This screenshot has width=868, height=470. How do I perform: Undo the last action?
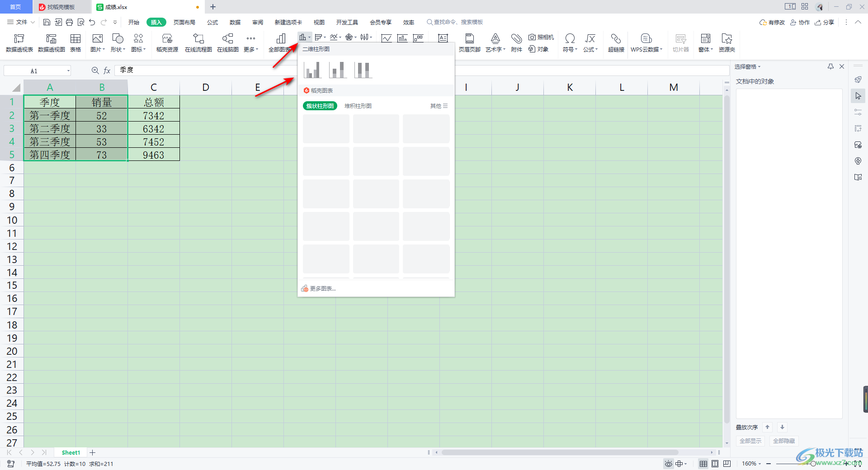(92, 22)
